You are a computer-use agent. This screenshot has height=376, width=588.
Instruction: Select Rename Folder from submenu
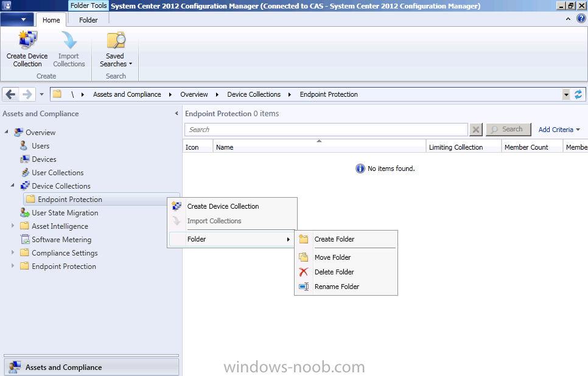346,287
